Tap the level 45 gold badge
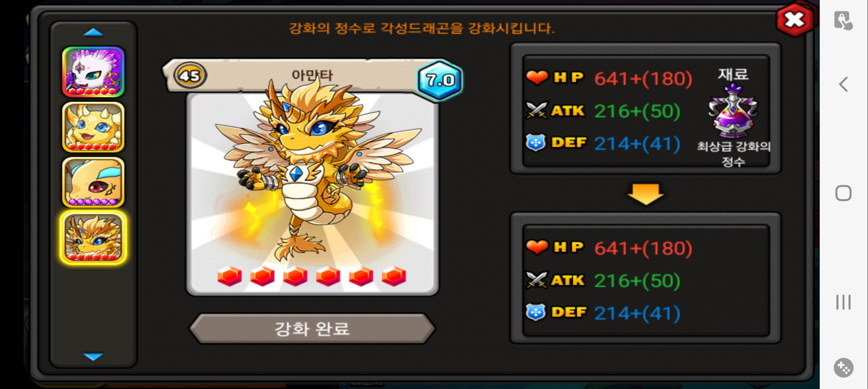868x389 pixels. point(190,76)
